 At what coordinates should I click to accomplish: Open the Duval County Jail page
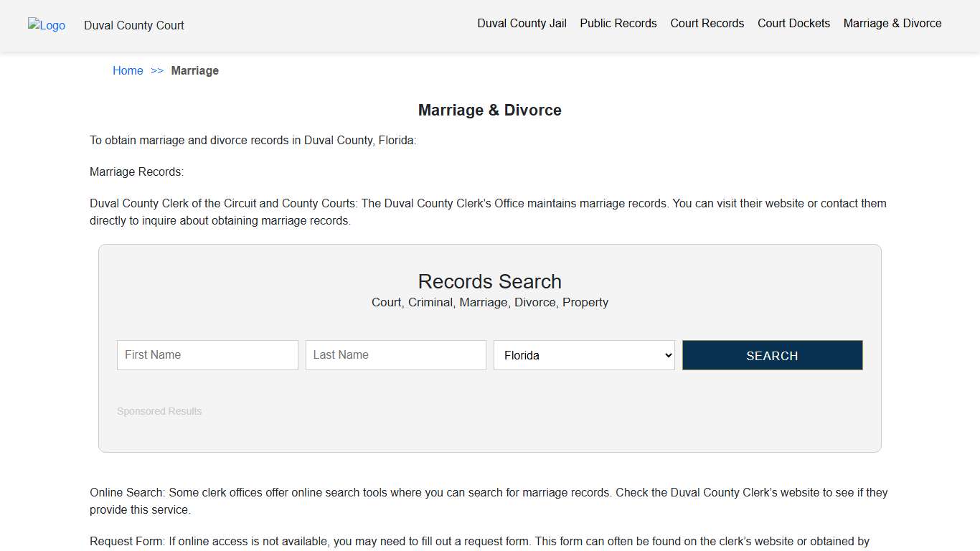click(522, 23)
